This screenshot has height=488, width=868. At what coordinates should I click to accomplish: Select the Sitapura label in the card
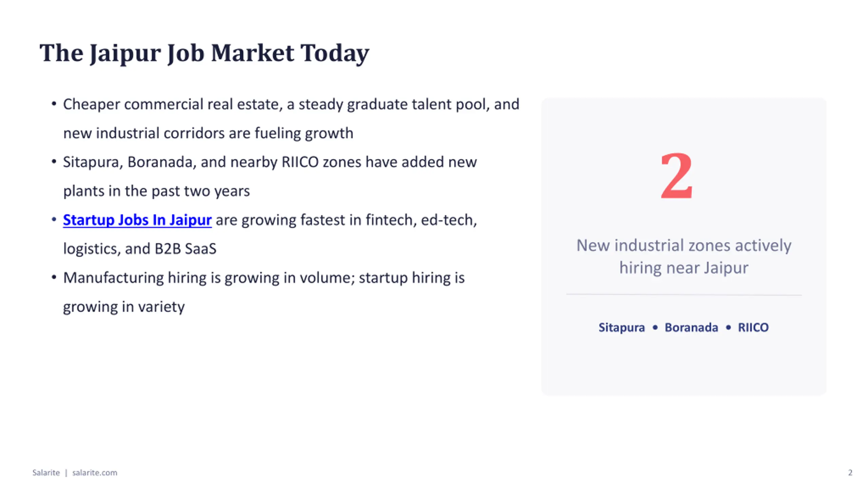[x=622, y=327]
